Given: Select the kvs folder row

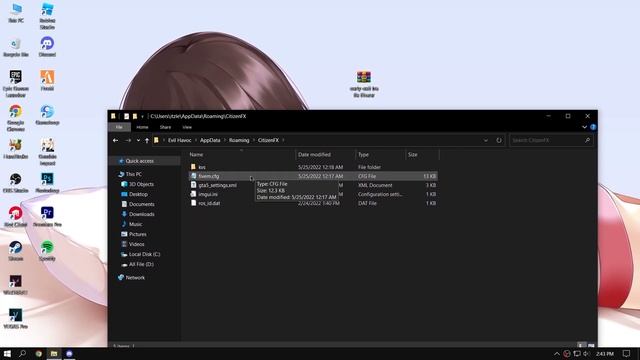Looking at the screenshot, I should 313,167.
